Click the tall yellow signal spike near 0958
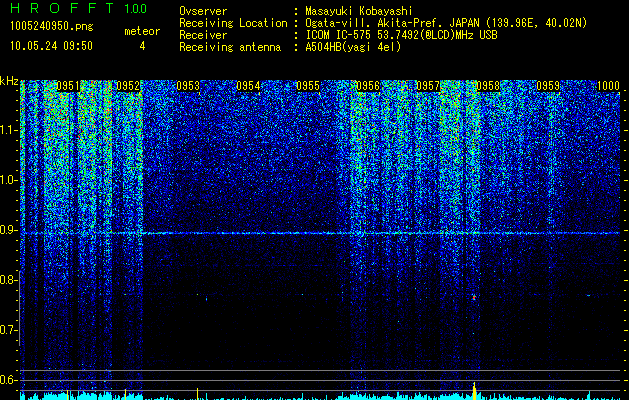This screenshot has width=629, height=400. click(x=475, y=391)
